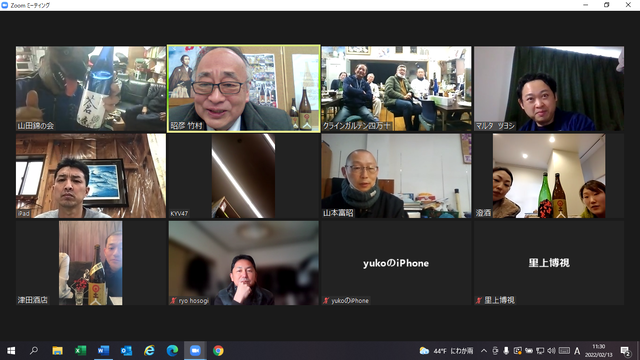Open Microsoft Edge from taskbar

[x=172, y=351]
